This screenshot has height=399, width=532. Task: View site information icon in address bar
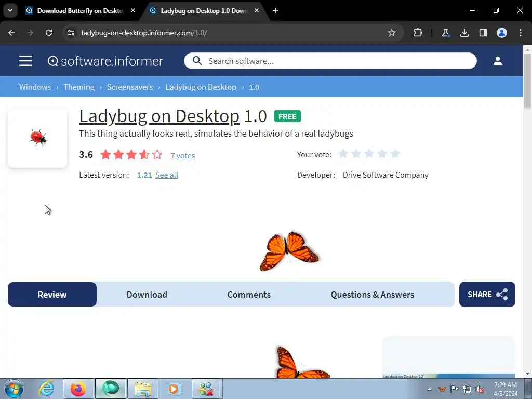pos(71,33)
